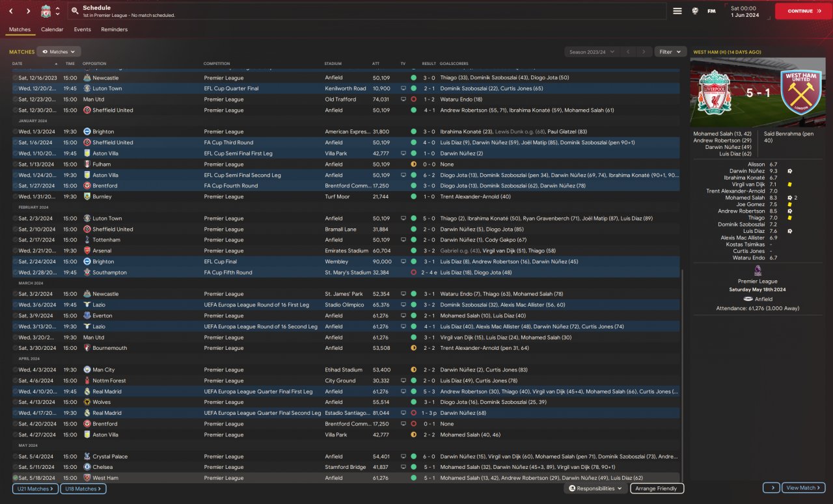Viewport: 833px width, 504px height.
Task: Select the Arsenal 2/21 match radio button
Action: [x=16, y=251]
